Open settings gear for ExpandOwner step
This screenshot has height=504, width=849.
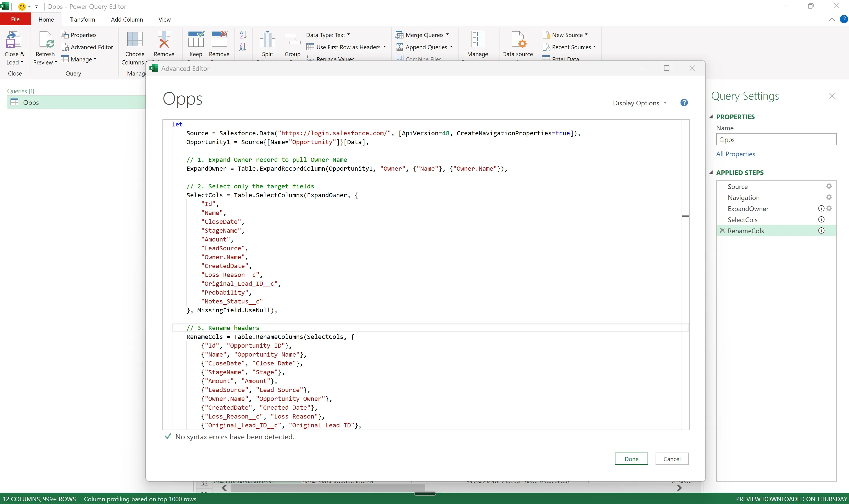(829, 208)
